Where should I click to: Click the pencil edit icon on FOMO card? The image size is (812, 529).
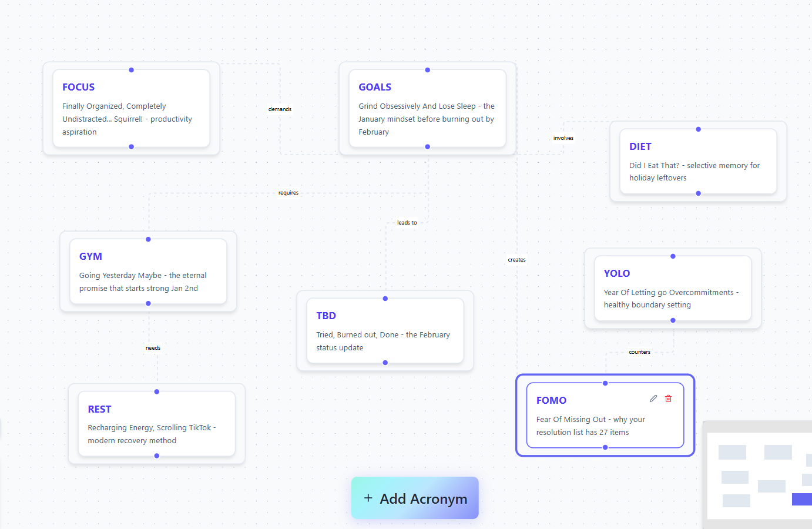653,399
